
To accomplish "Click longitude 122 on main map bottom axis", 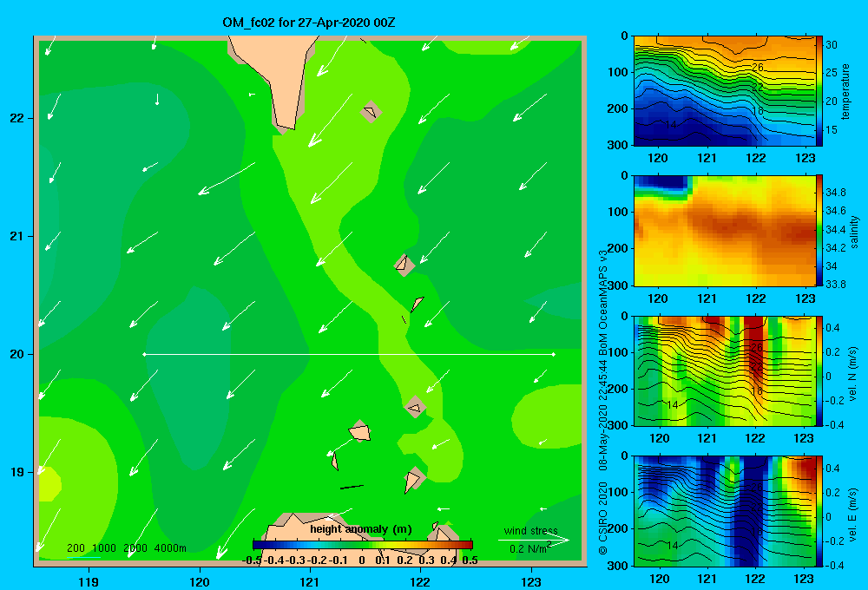I will (420, 581).
